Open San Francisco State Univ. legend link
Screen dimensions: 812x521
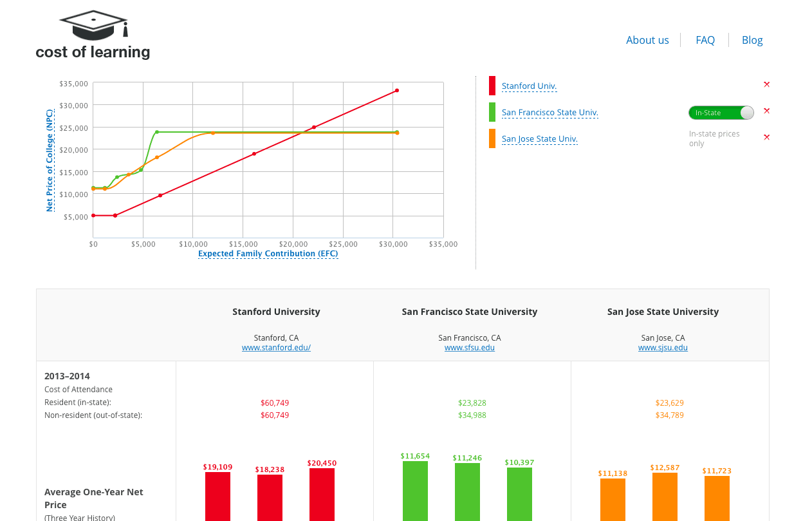550,113
